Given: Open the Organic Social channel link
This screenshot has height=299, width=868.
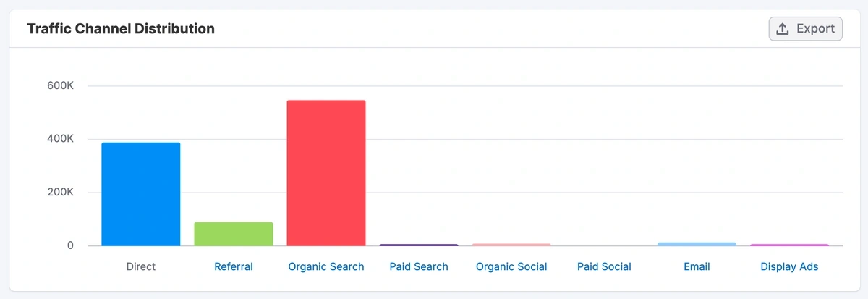Looking at the screenshot, I should pos(511,266).
